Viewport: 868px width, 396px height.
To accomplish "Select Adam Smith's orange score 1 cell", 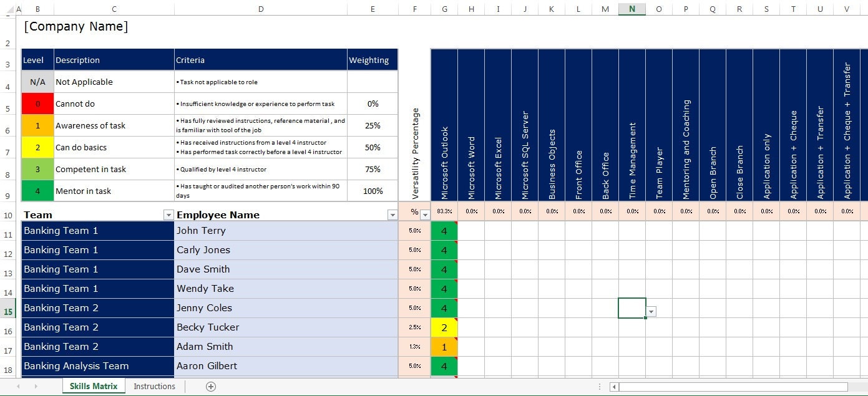I will click(x=444, y=347).
